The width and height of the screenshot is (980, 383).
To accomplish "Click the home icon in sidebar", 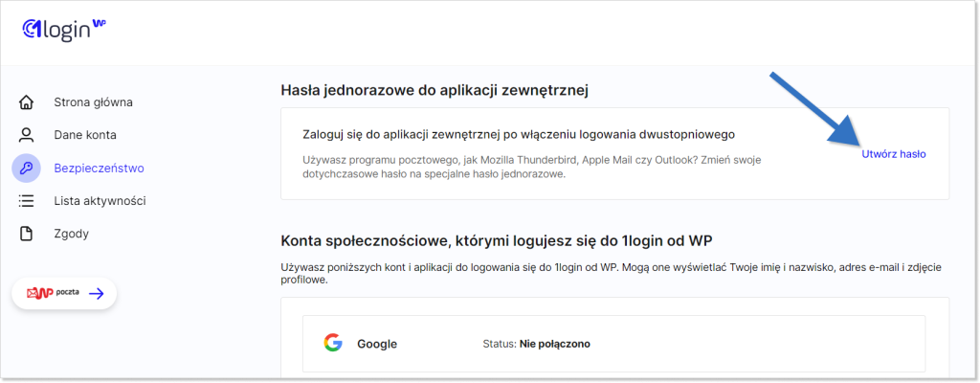I will [x=26, y=102].
